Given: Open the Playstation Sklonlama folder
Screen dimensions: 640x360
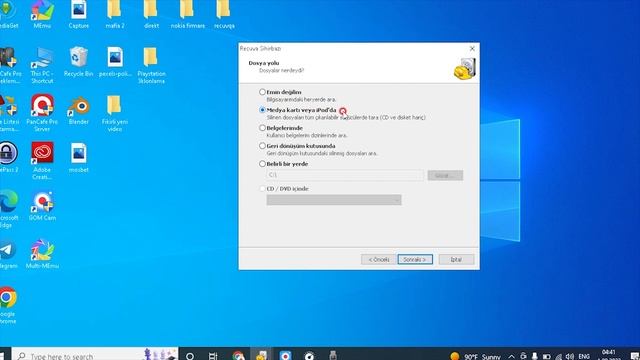Looking at the screenshot, I should (151, 65).
